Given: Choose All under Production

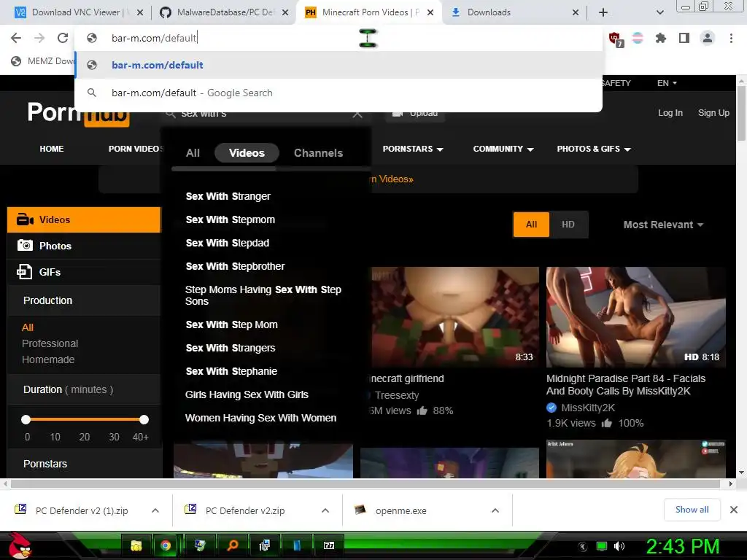Looking at the screenshot, I should pos(28,327).
